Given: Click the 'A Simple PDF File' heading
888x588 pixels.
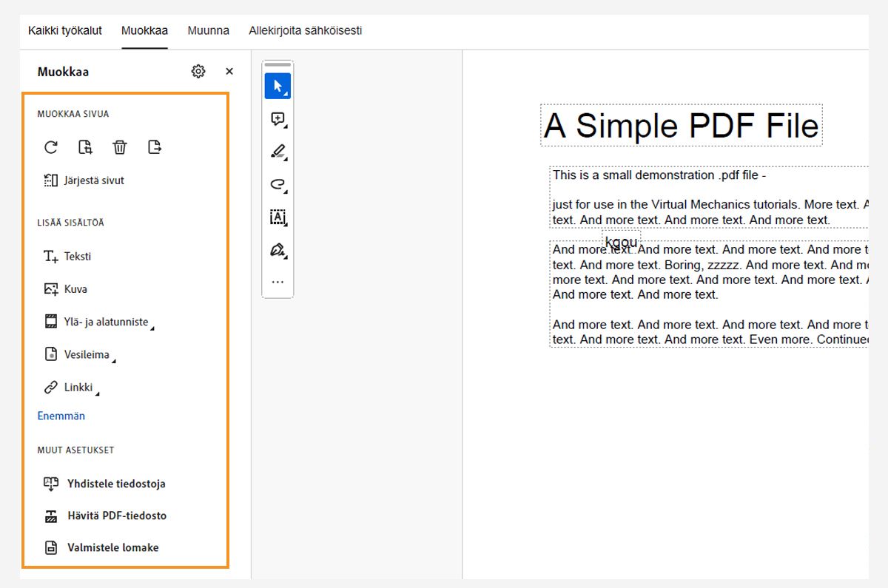Looking at the screenshot, I should coord(681,126).
